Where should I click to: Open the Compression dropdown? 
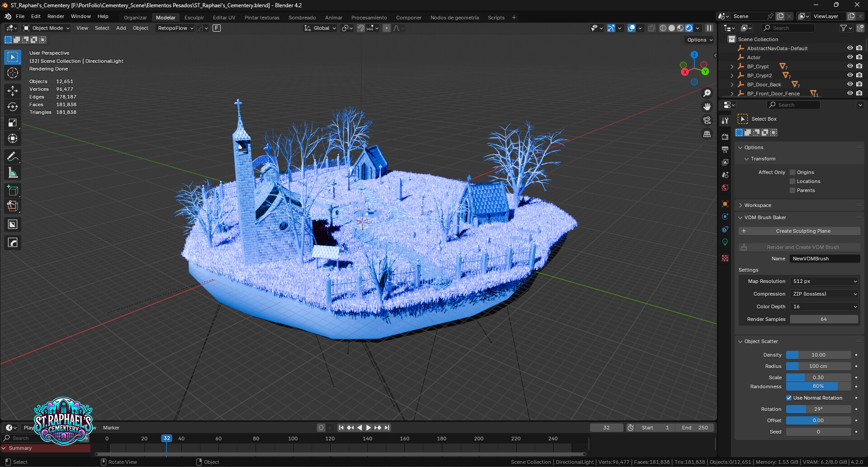tap(824, 293)
